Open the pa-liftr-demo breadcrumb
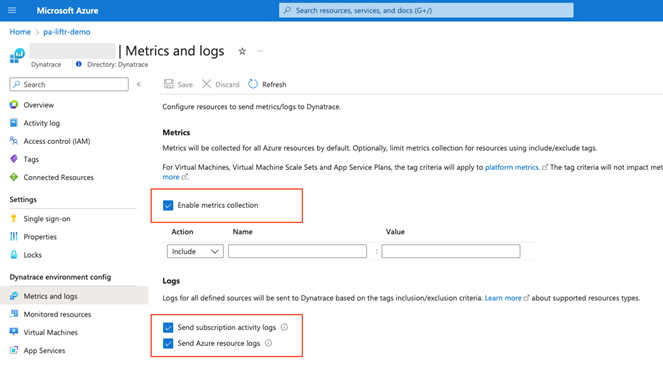This screenshot has width=663, height=365. pyautogui.click(x=66, y=32)
